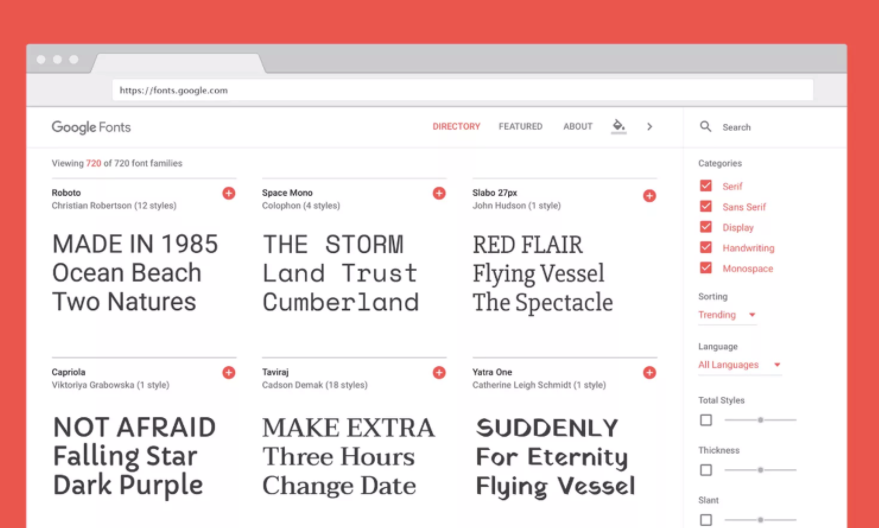Enable the Total Styles filter checkbox
The height and width of the screenshot is (528, 879).
(706, 420)
